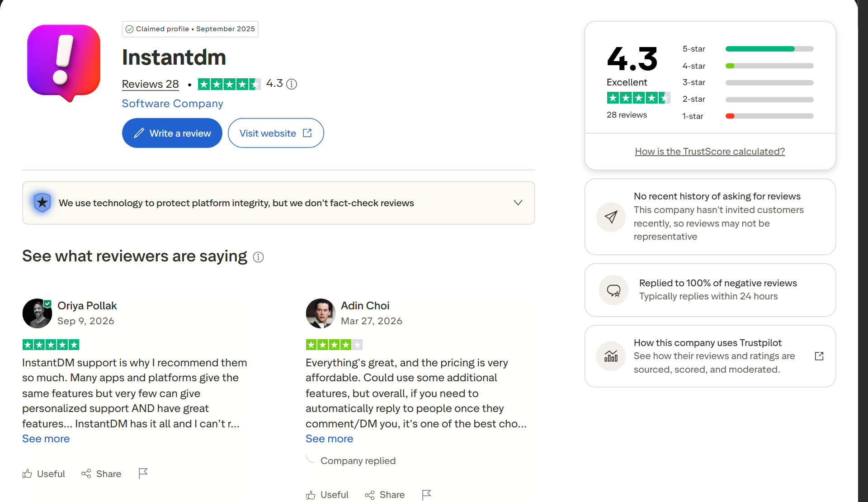Share Oriya Pollak's review
The image size is (868, 502).
(101, 474)
